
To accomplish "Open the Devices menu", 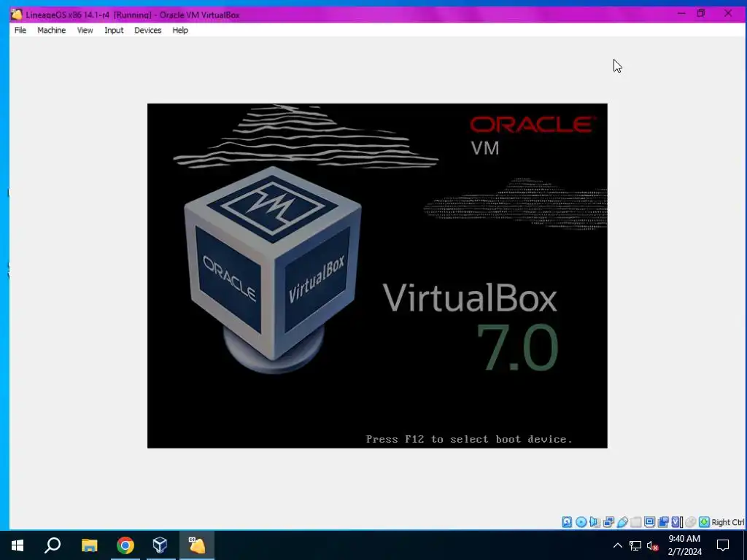I will [147, 30].
